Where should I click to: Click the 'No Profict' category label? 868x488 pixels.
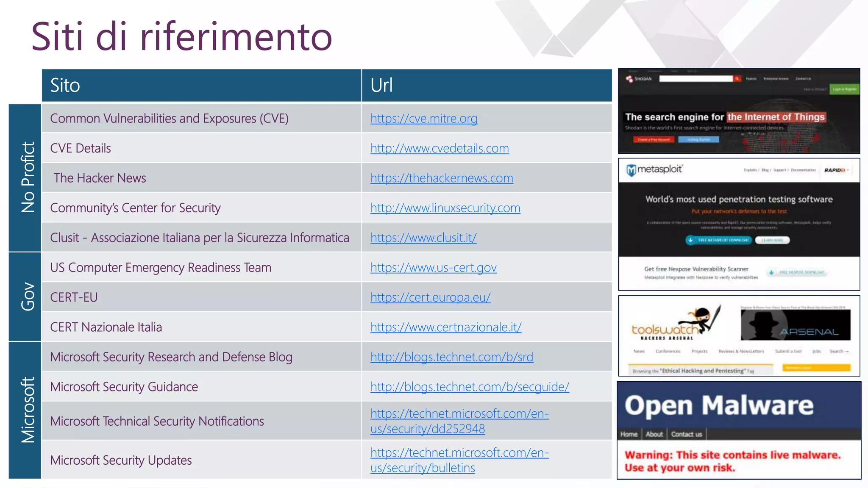click(x=25, y=178)
